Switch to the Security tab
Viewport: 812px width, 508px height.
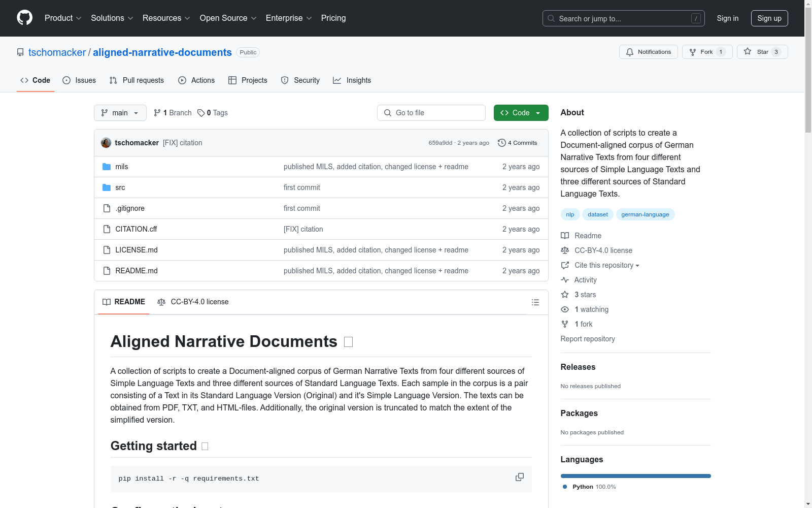point(300,80)
